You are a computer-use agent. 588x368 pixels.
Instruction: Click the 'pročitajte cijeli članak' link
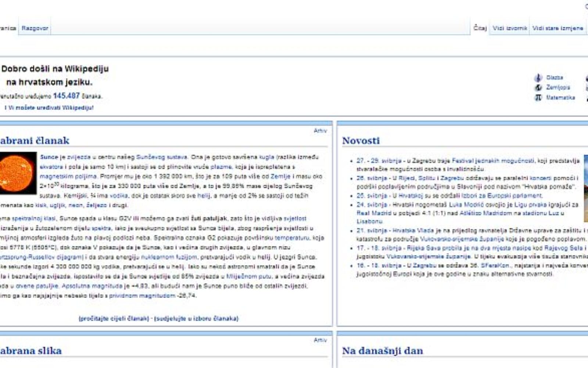[114, 318]
